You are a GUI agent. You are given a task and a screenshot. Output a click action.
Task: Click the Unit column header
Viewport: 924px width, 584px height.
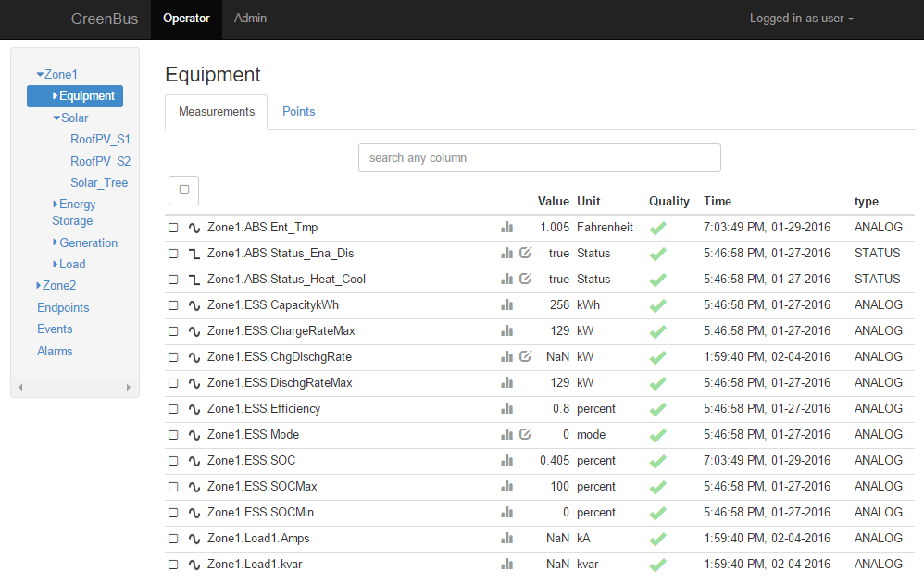pyautogui.click(x=588, y=202)
